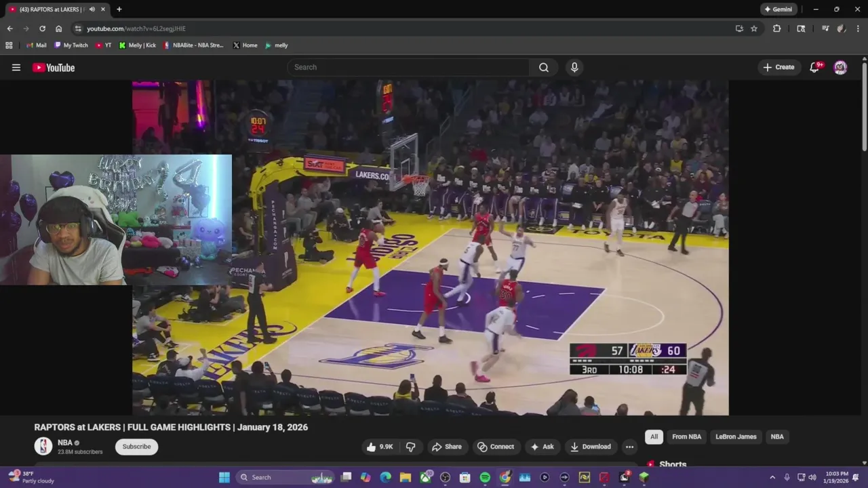Viewport: 868px width, 488px height.
Task: Open a new browser tab
Action: [119, 9]
